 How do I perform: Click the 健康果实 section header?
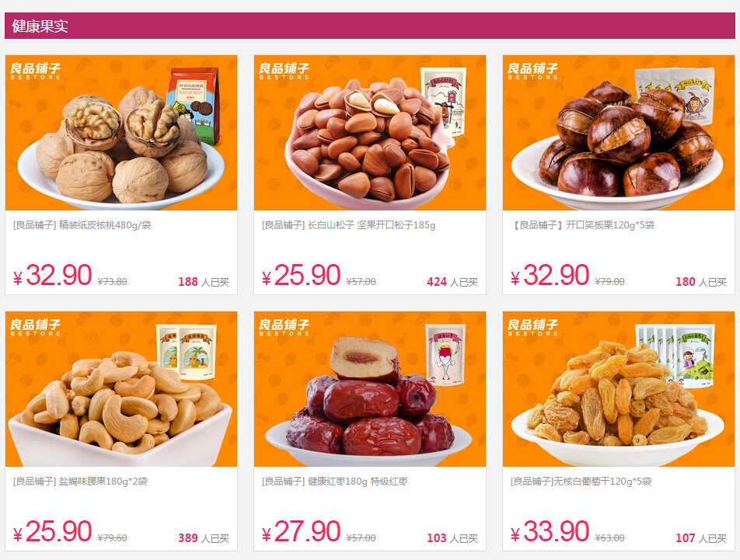369,26
